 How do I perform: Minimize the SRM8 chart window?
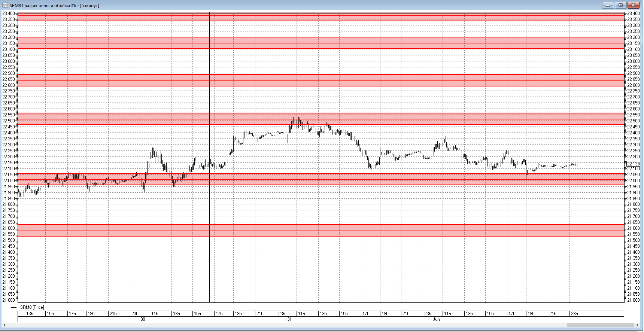pyautogui.click(x=608, y=5)
